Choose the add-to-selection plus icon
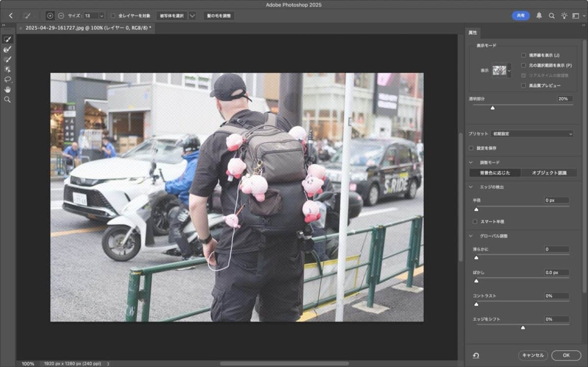588x367 pixels. (x=50, y=16)
